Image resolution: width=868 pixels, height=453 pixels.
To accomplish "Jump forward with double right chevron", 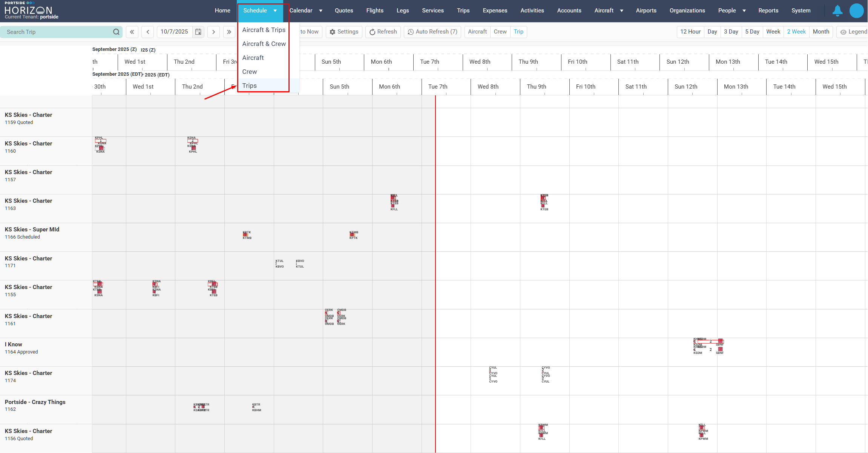I will [229, 32].
